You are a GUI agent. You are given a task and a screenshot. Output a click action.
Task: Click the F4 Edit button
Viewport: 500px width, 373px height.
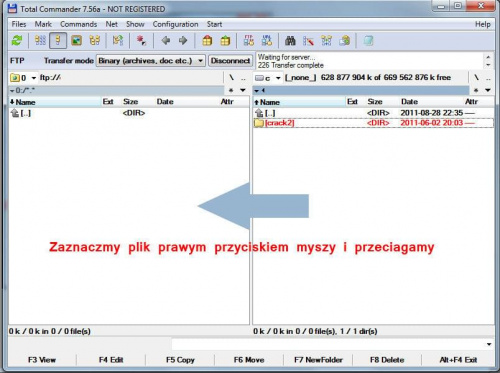coord(111,360)
